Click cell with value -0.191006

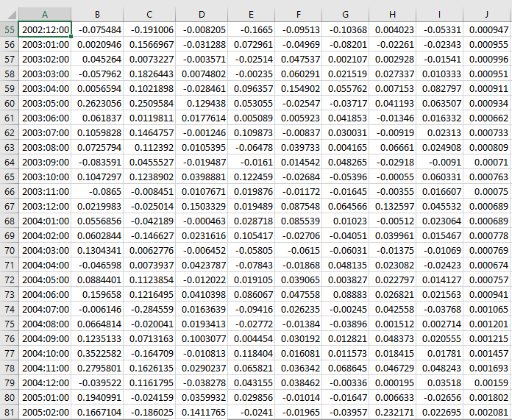[x=149, y=29]
